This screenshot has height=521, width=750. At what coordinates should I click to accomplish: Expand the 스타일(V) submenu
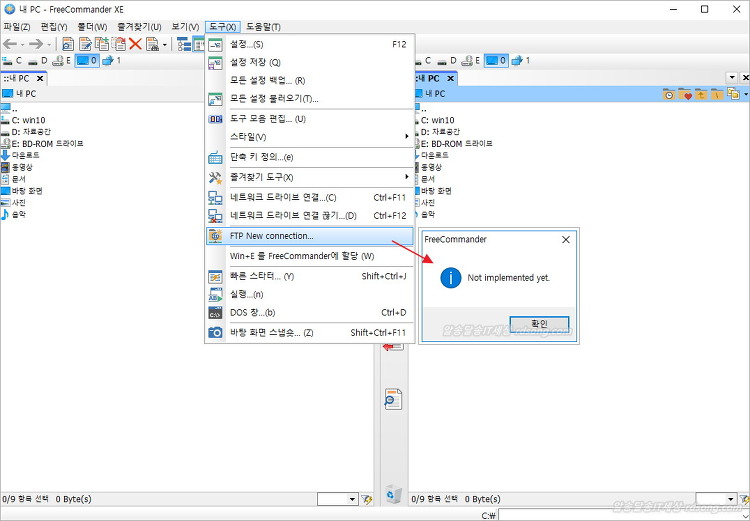310,137
